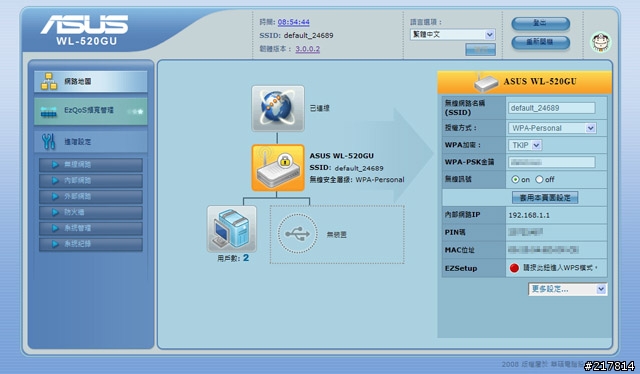Select the wireless radio 'on' option

click(515, 179)
